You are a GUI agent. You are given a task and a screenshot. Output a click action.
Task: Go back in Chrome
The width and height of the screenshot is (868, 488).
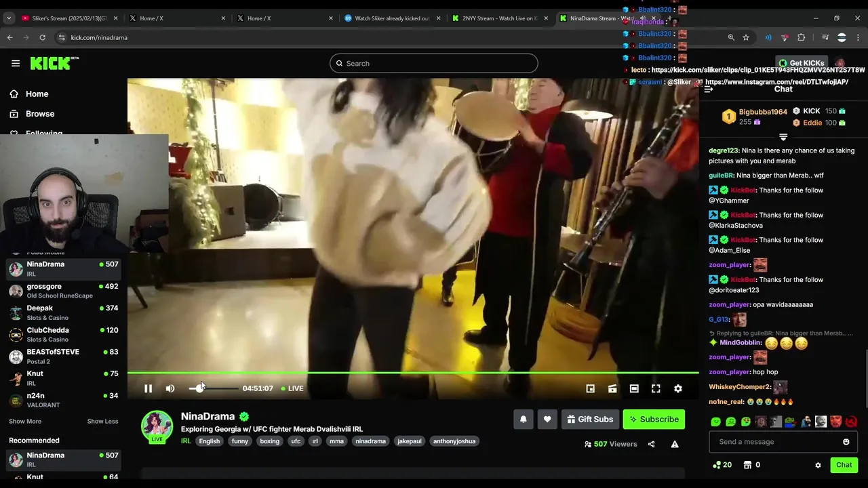(x=9, y=37)
